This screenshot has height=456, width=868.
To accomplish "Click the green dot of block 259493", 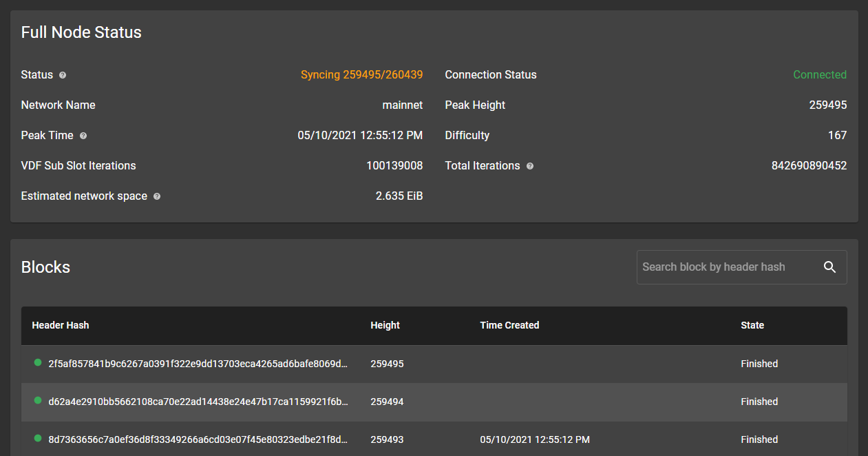I will click(38, 439).
